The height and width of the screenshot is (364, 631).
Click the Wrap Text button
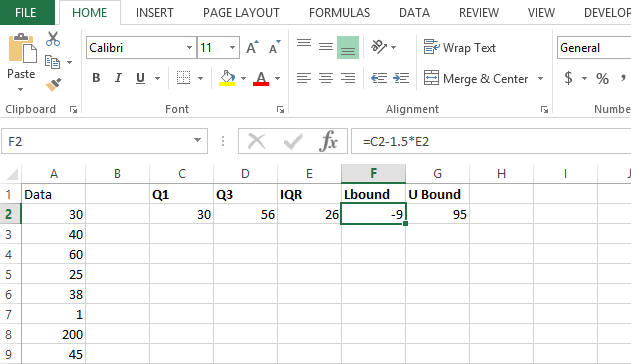(x=460, y=47)
